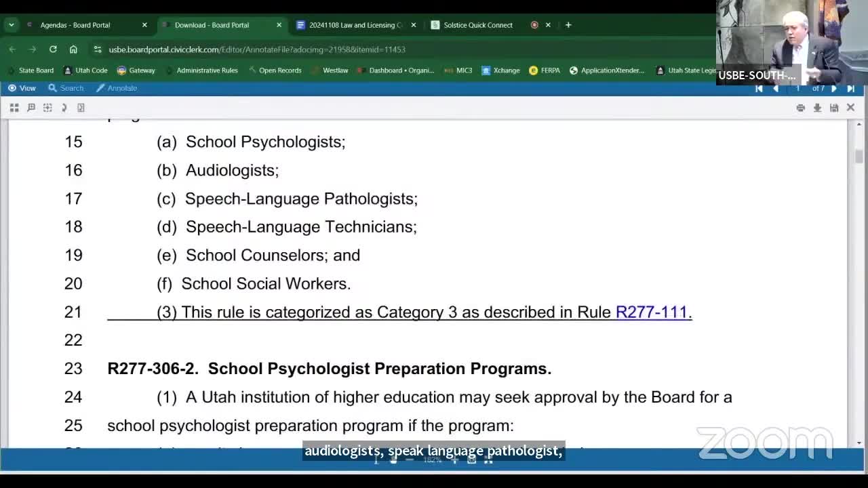This screenshot has width=868, height=488.
Task: Open the comments panel icon
Action: point(31,108)
